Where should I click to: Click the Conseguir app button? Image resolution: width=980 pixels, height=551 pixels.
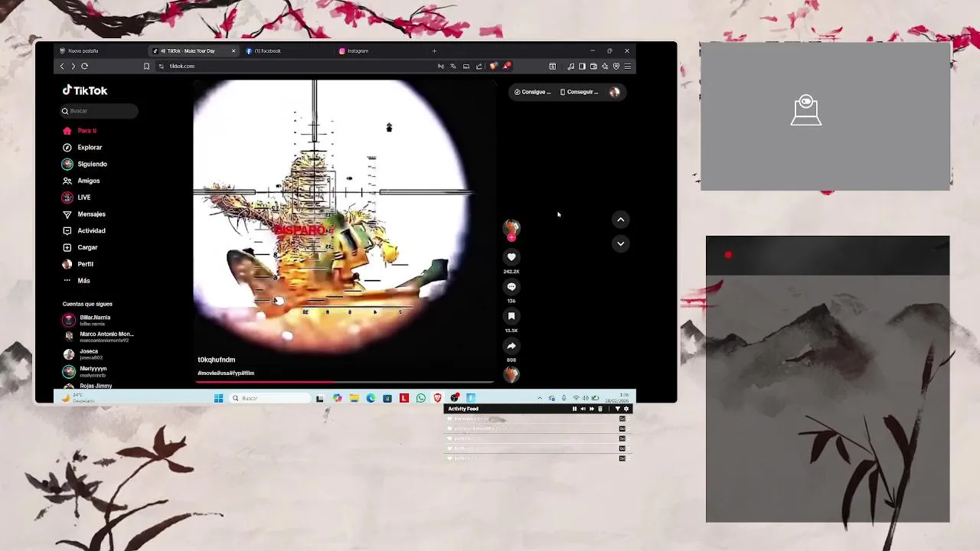(579, 92)
